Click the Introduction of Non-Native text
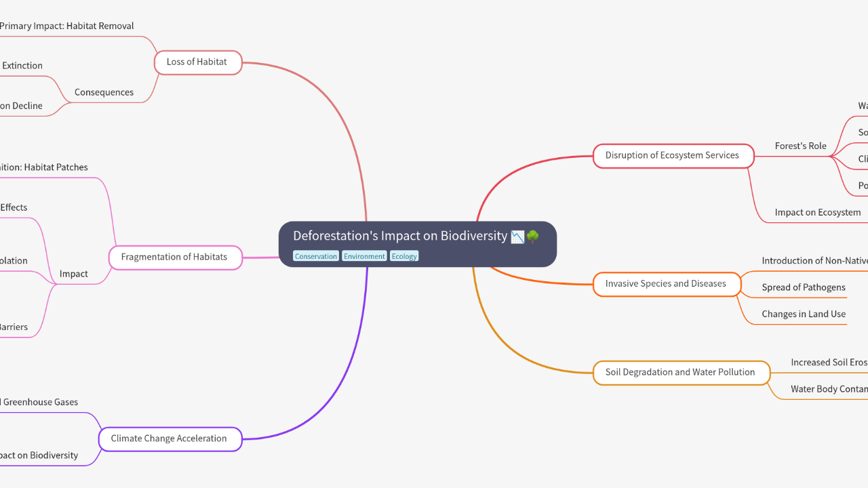This screenshot has height=488, width=868. click(x=814, y=261)
